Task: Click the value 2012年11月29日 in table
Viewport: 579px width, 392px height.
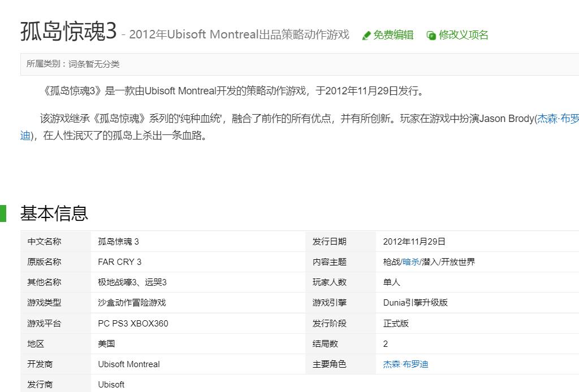Action: click(414, 242)
